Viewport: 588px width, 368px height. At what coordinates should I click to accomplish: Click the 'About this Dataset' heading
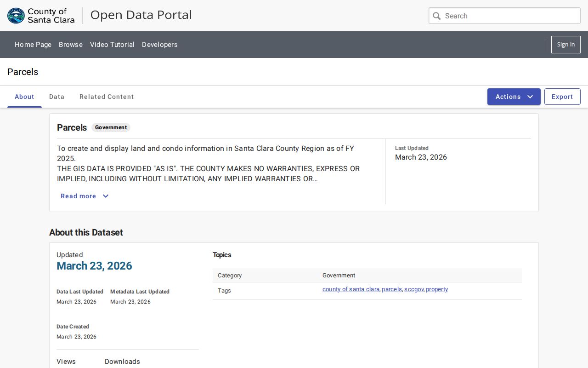click(86, 232)
